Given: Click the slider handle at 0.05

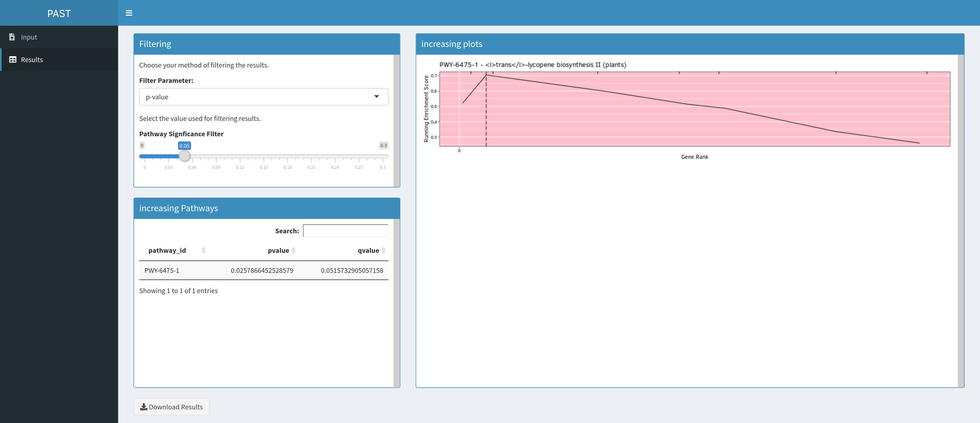Looking at the screenshot, I should [184, 156].
